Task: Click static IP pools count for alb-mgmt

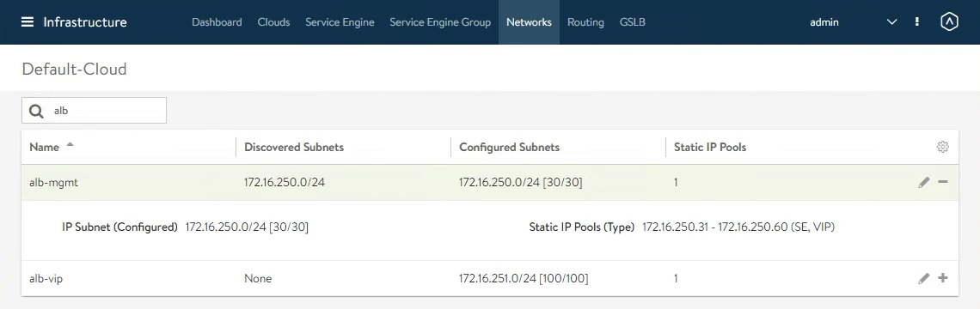Action: [x=676, y=182]
